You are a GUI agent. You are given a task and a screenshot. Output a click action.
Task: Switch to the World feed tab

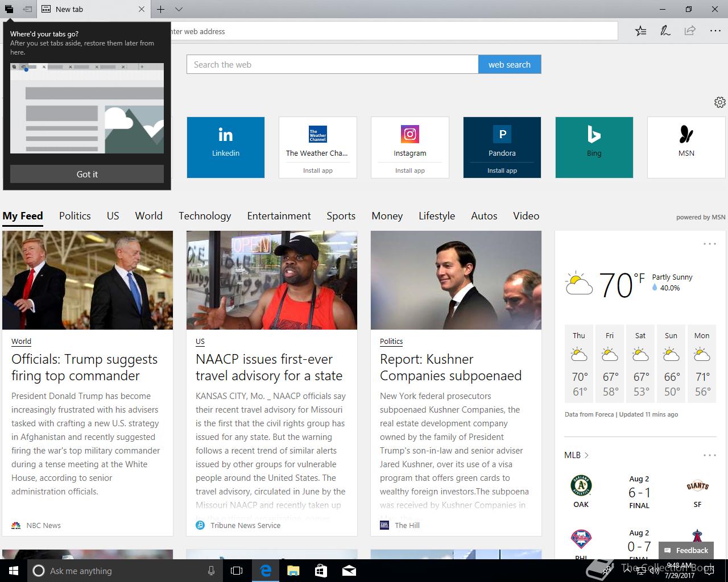pyautogui.click(x=149, y=216)
